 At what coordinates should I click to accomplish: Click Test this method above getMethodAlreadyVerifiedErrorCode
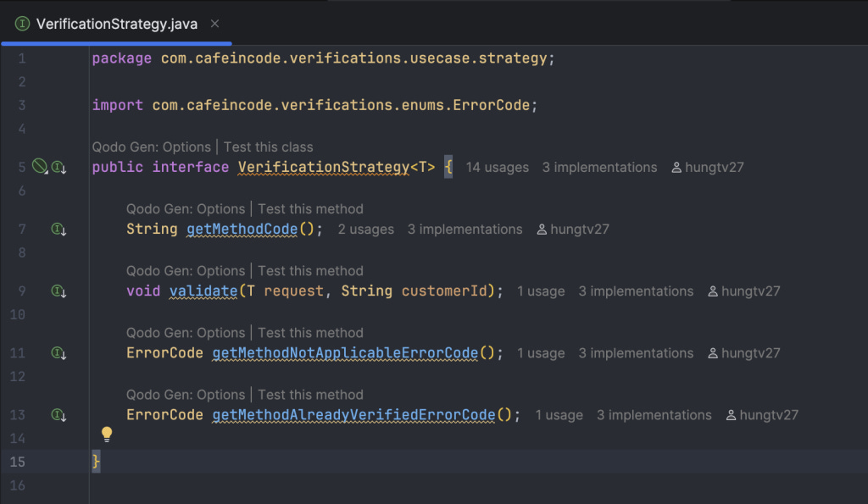click(310, 395)
